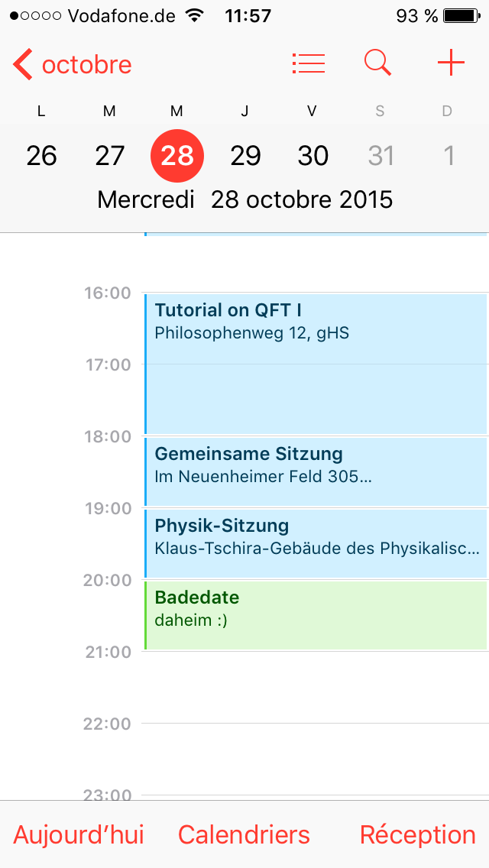489x868 pixels.
Task: Tap the back chevron arrow
Action: 23,64
